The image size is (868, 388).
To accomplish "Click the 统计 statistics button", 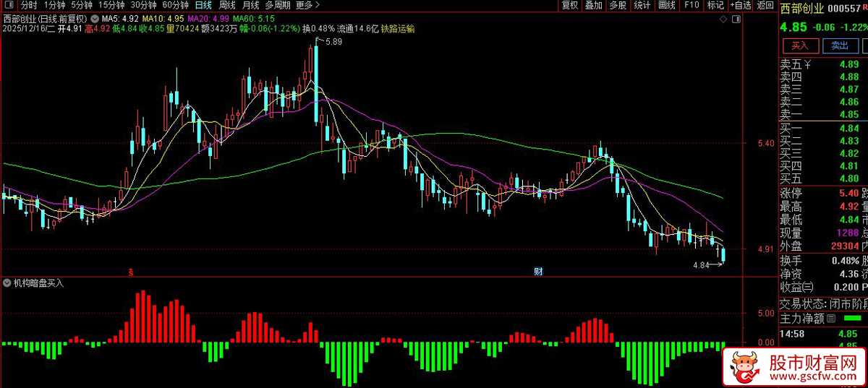I will (x=642, y=5).
